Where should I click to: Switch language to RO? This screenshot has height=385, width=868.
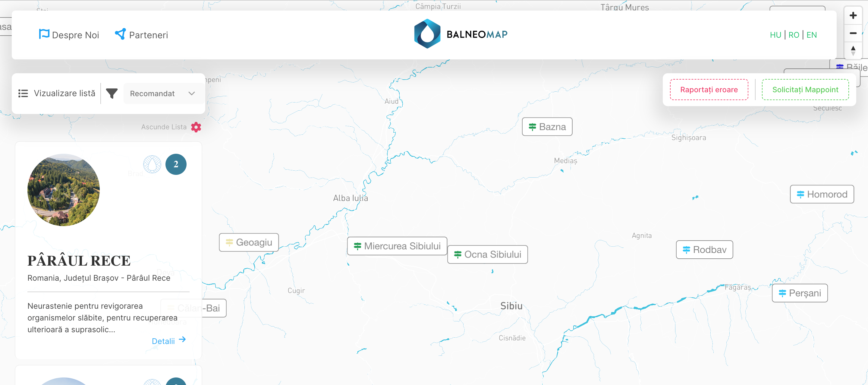794,35
